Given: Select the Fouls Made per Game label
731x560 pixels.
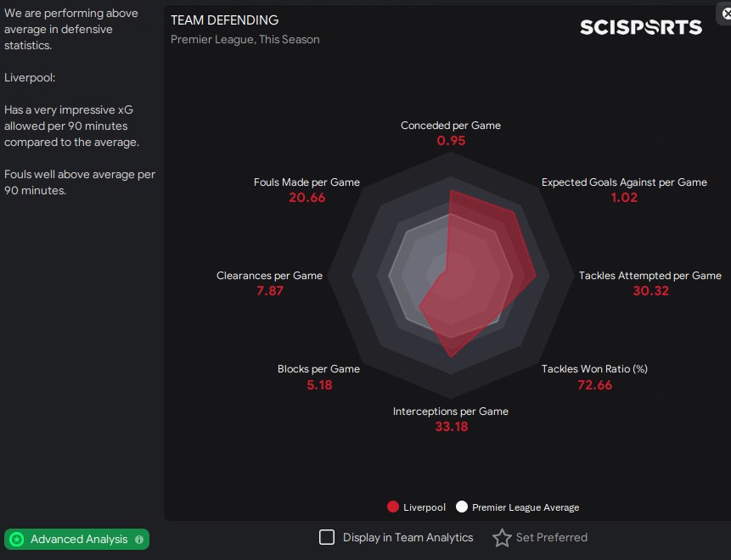Looking at the screenshot, I should point(306,182).
